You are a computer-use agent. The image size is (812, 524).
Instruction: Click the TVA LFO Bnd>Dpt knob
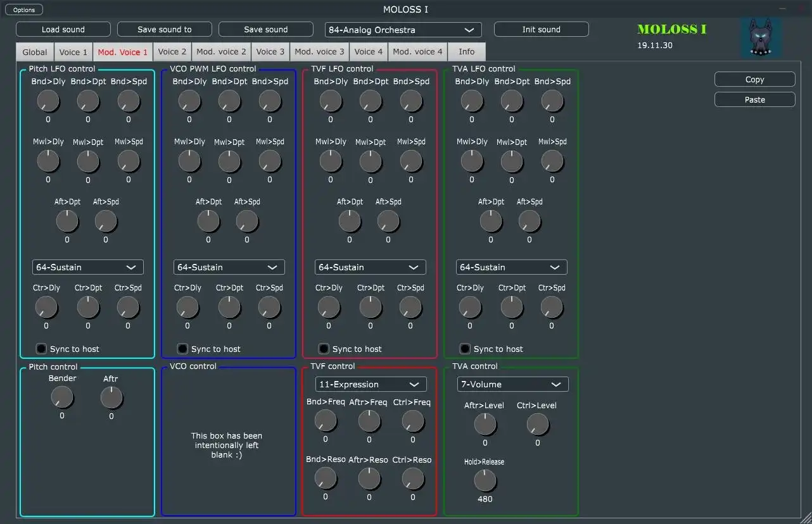click(x=512, y=101)
